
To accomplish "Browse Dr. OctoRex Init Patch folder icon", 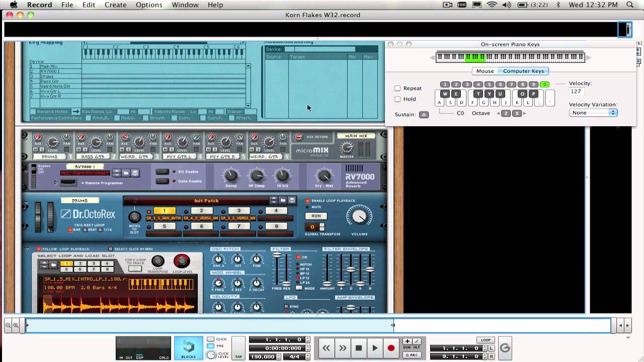I will coord(283,200).
